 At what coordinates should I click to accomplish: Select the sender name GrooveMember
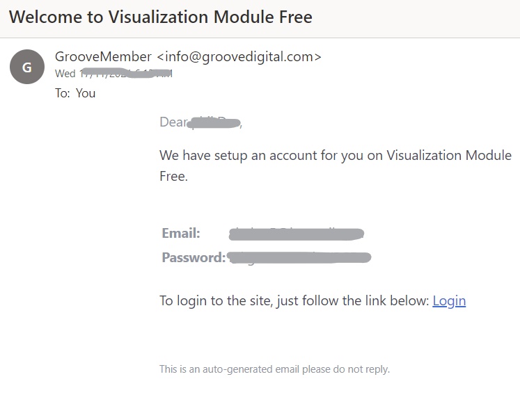click(103, 56)
